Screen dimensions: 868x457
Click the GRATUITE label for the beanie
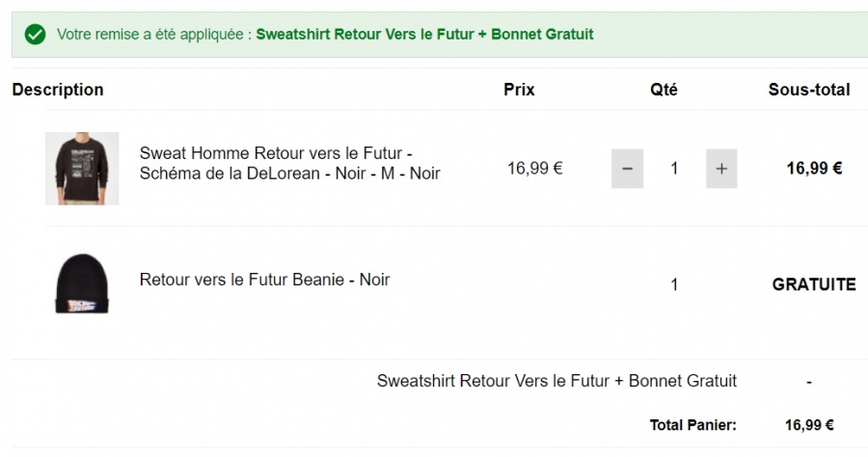(814, 284)
